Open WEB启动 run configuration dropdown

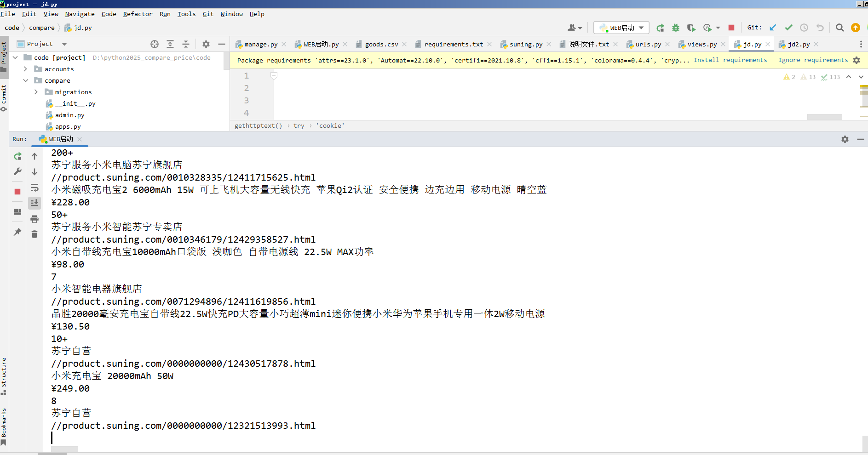click(621, 28)
